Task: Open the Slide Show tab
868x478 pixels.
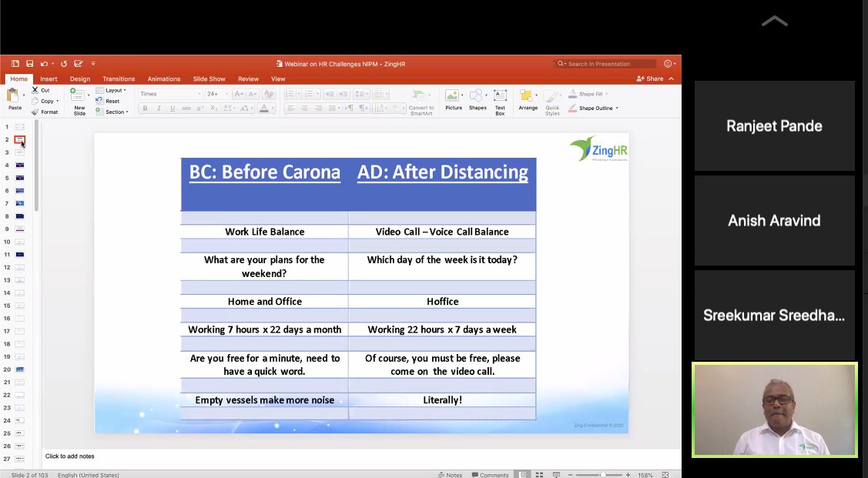Action: click(209, 79)
